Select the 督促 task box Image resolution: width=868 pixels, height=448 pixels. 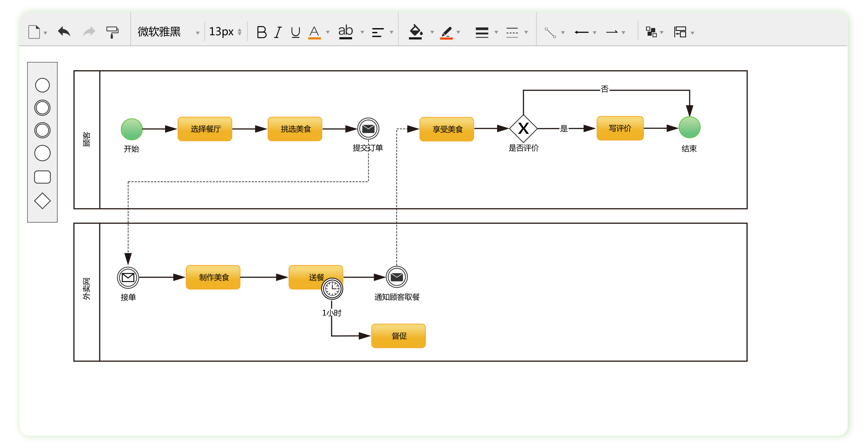click(398, 336)
